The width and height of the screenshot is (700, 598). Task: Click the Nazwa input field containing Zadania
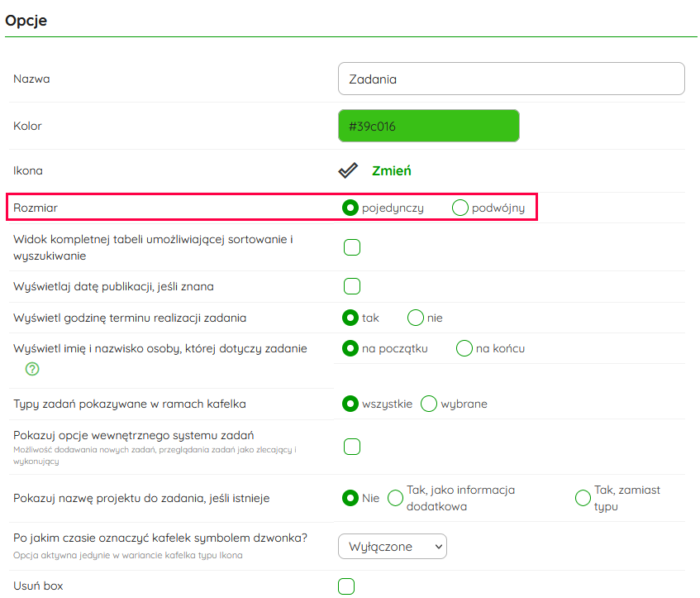511,79
